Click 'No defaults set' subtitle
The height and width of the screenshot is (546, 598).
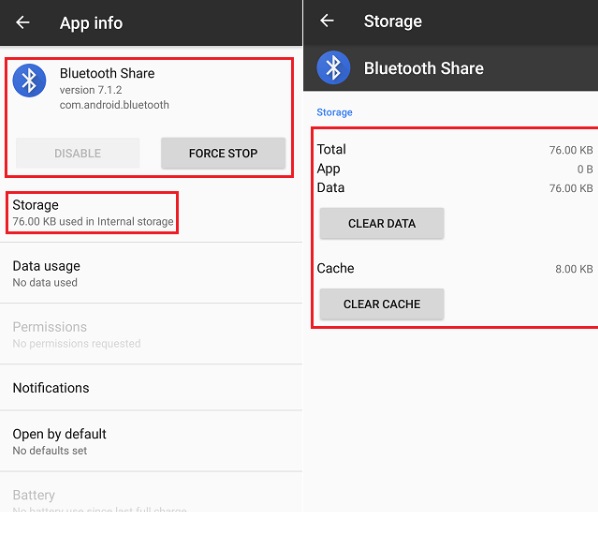pyautogui.click(x=50, y=451)
